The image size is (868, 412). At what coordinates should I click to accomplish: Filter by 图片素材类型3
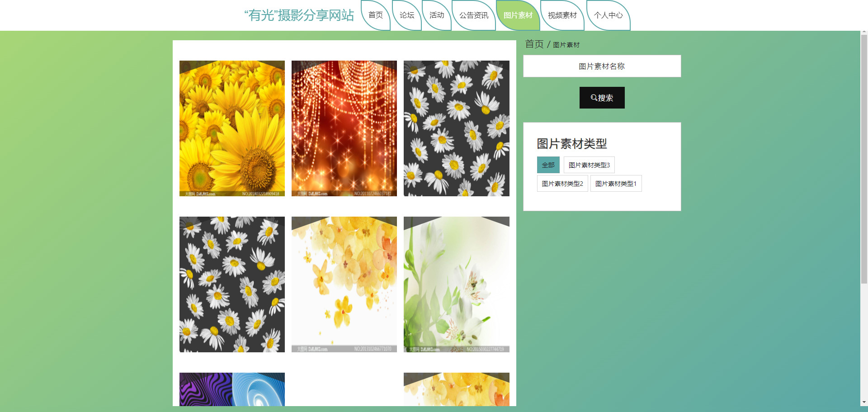pyautogui.click(x=589, y=165)
